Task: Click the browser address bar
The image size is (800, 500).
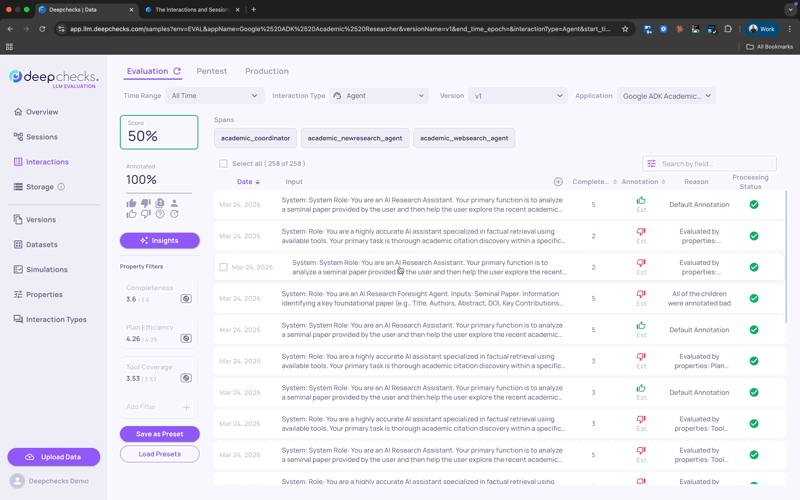Action: point(340,29)
